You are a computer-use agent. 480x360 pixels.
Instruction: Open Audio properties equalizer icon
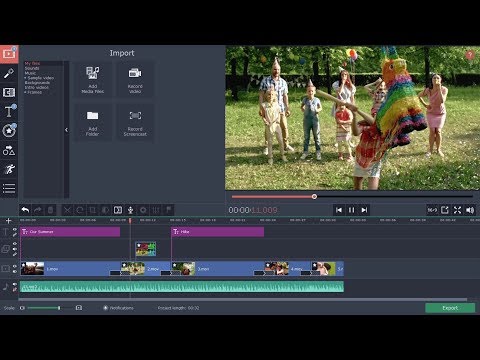pyautogui.click(x=156, y=210)
